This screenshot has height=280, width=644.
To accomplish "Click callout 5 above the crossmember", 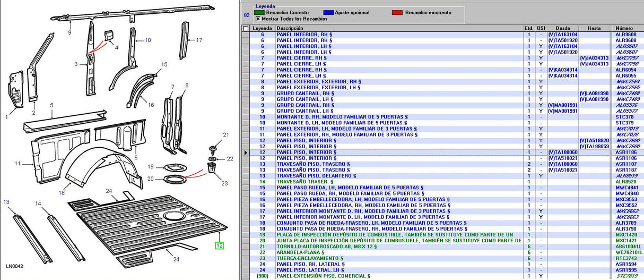I will (x=51, y=105).
